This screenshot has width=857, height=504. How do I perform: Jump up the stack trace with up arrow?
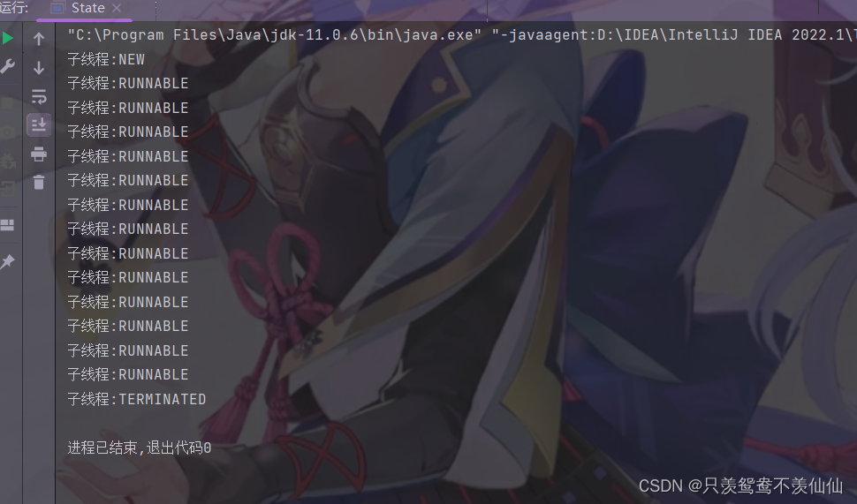click(39, 39)
